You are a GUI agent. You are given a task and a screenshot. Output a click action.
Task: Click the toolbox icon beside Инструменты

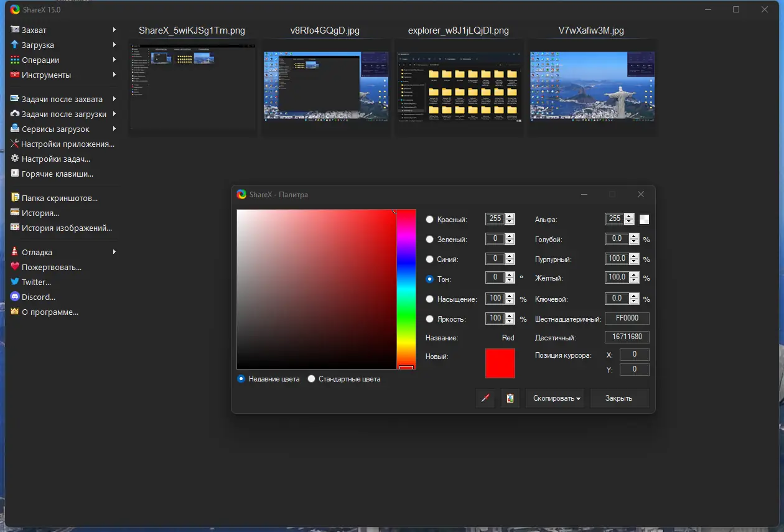pyautogui.click(x=15, y=75)
